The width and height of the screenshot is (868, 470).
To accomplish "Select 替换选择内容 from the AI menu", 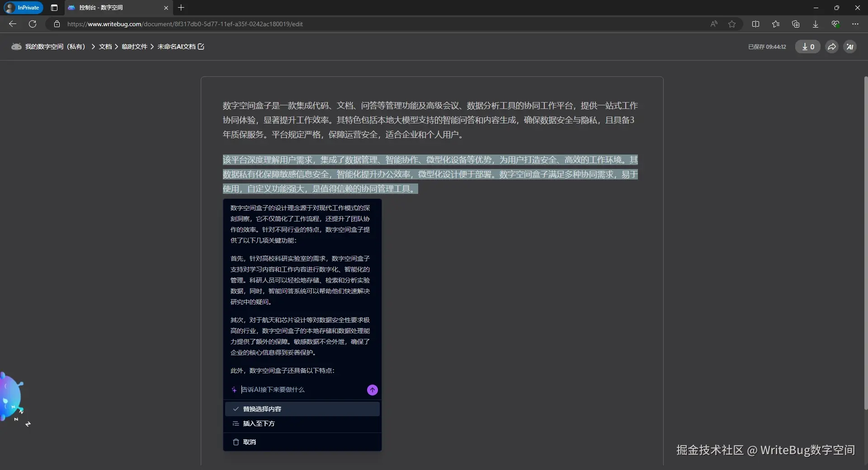I will point(263,409).
